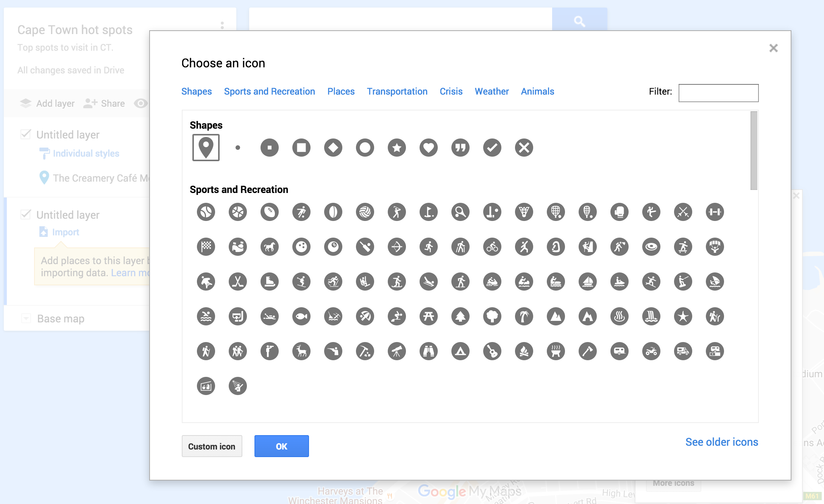This screenshot has width=824, height=504.
Task: Open the Weather icon category
Action: 491,91
